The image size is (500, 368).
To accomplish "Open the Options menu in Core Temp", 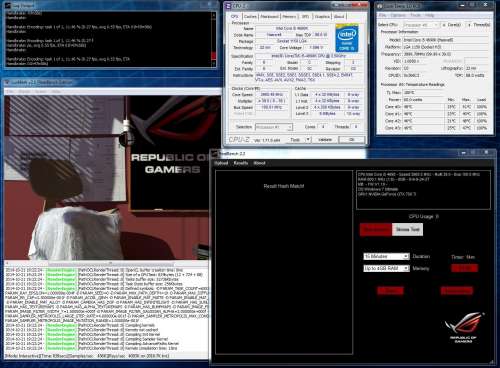I will [x=398, y=15].
